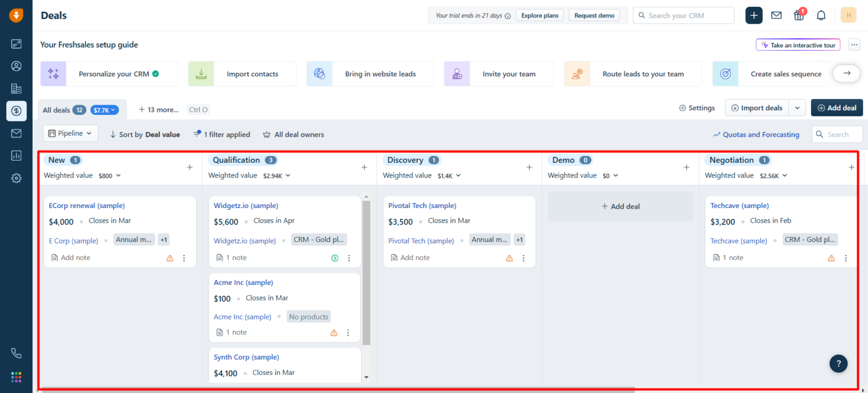Click the Import deals button

click(757, 108)
